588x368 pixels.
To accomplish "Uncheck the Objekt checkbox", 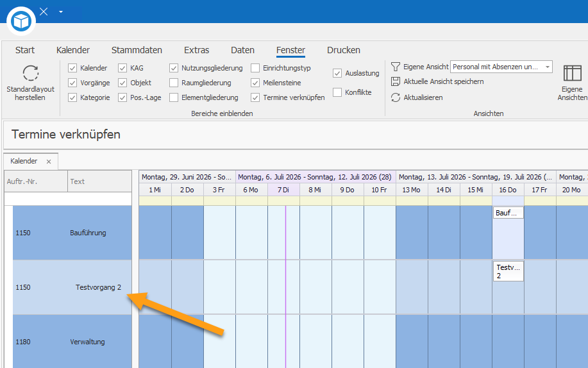I will (x=122, y=83).
